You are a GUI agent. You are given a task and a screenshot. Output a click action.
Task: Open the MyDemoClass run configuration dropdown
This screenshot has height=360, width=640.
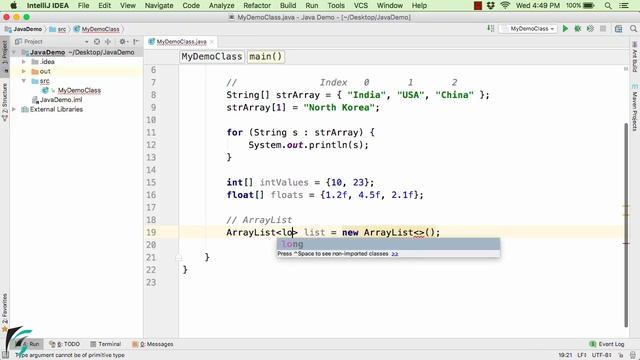click(x=529, y=29)
